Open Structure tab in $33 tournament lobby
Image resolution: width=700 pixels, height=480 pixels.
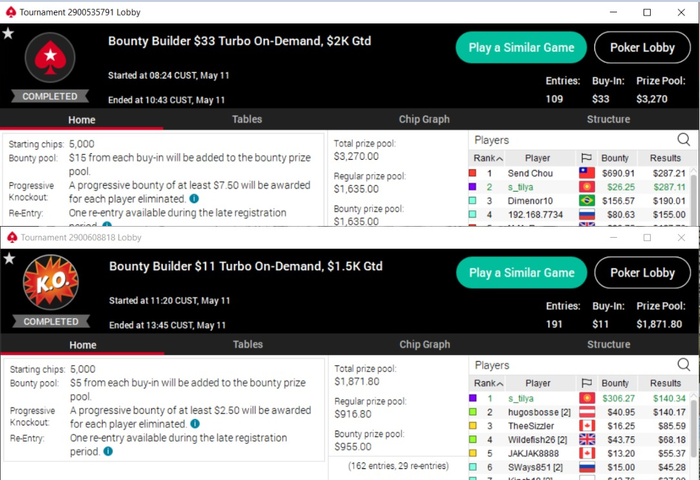tap(608, 119)
